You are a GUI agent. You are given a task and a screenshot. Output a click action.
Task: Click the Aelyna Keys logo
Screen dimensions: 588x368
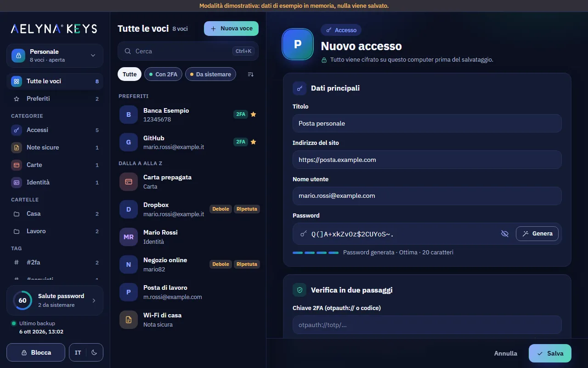point(54,29)
